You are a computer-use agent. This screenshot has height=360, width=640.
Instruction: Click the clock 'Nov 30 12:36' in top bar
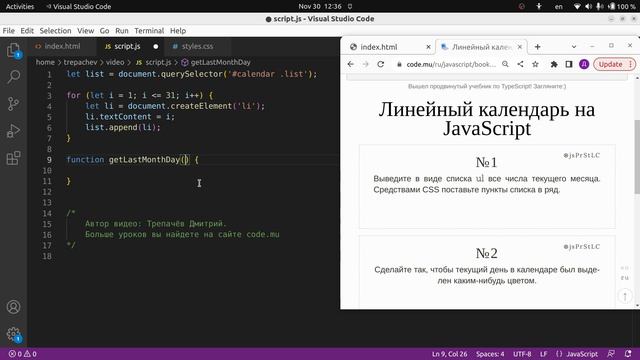coord(320,7)
